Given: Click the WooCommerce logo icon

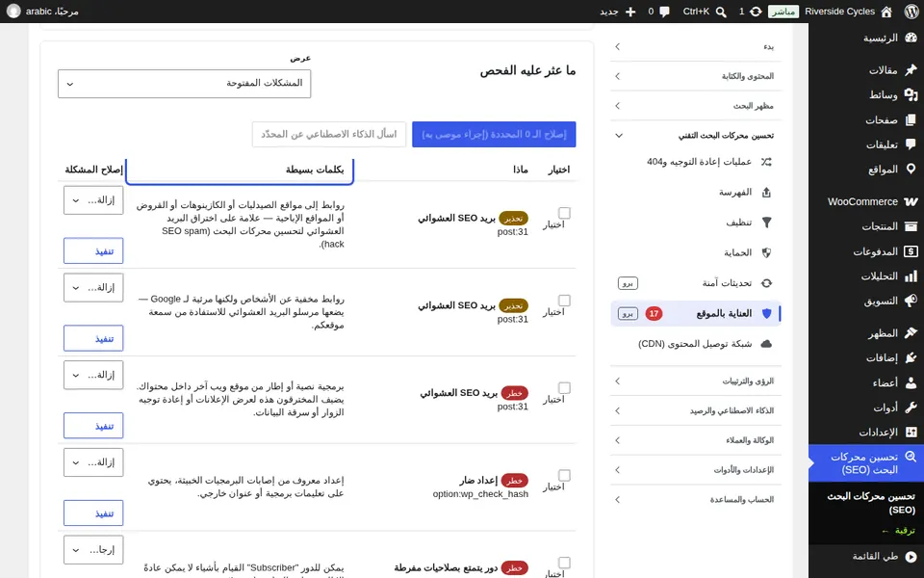Looking at the screenshot, I should point(911,201).
